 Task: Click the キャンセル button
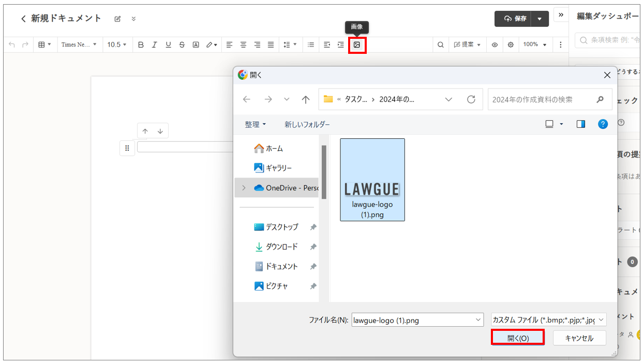coord(579,338)
